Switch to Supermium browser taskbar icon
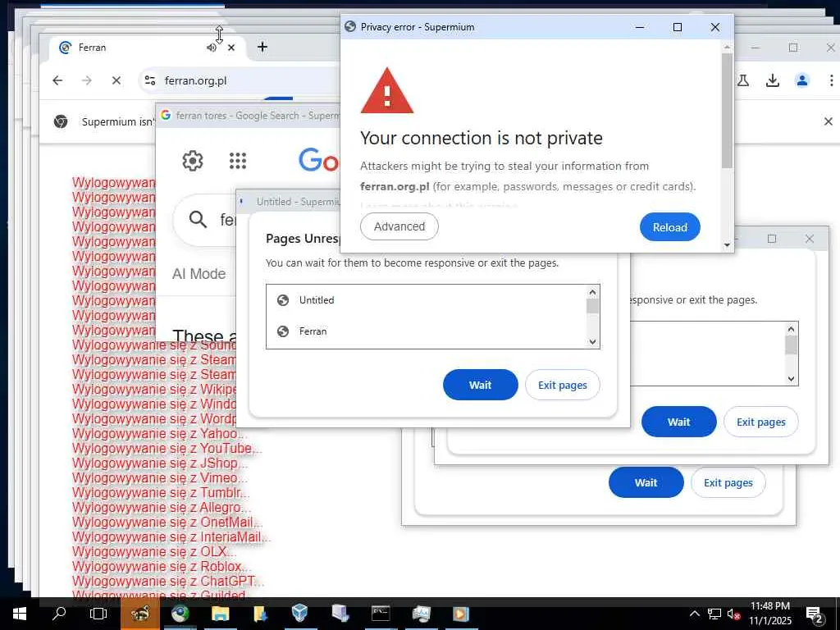The height and width of the screenshot is (630, 840). (x=180, y=614)
